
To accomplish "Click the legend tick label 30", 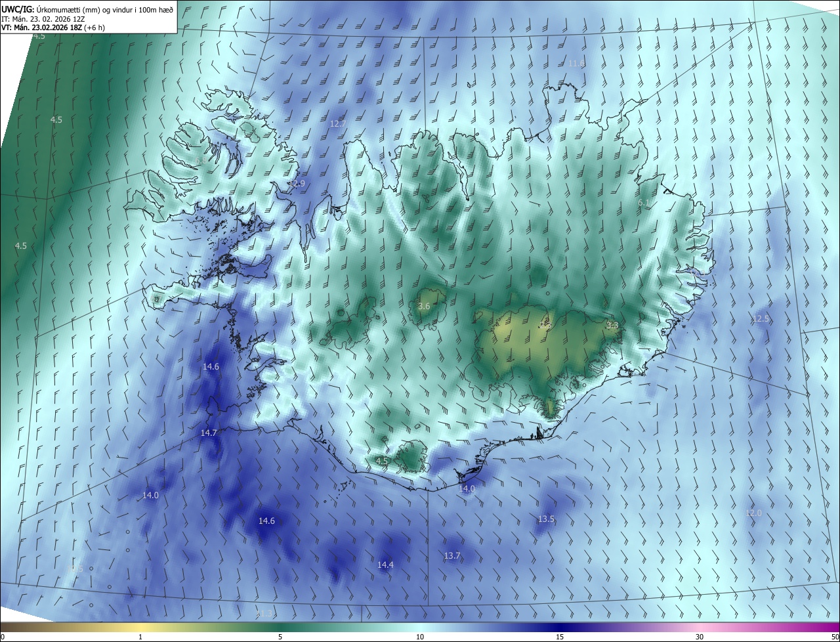I will [700, 637].
